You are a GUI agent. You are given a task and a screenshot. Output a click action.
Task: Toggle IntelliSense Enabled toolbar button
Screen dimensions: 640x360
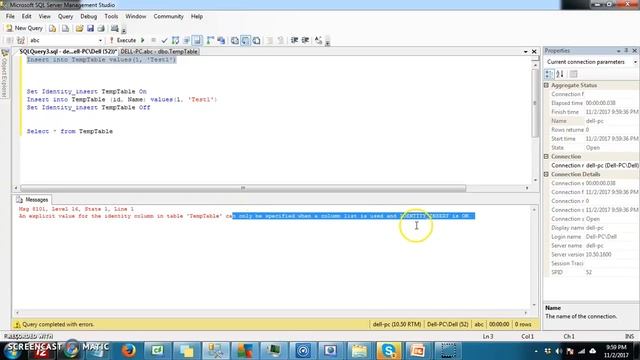(197, 40)
